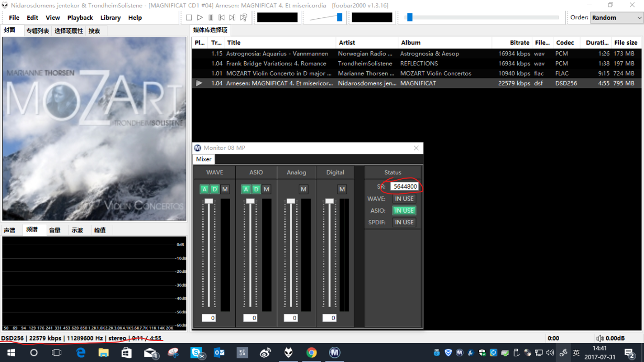Click the SR sample rate field 5644800

(x=405, y=187)
